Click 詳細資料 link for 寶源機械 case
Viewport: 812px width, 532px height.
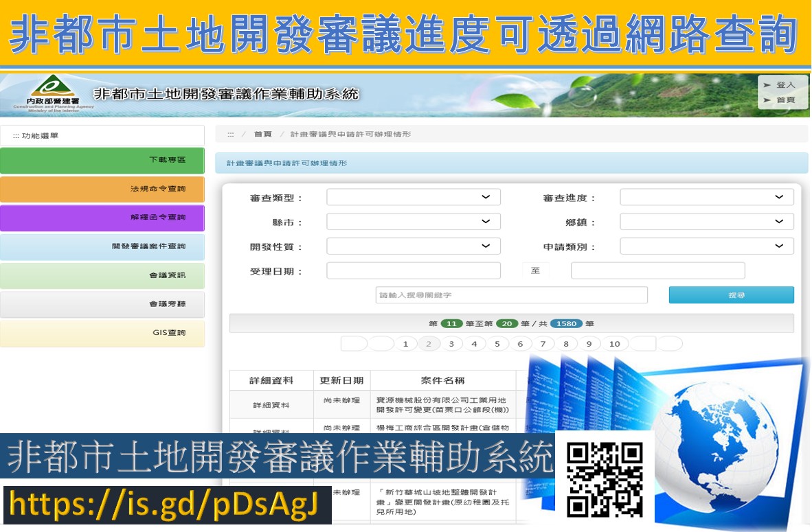pos(271,405)
